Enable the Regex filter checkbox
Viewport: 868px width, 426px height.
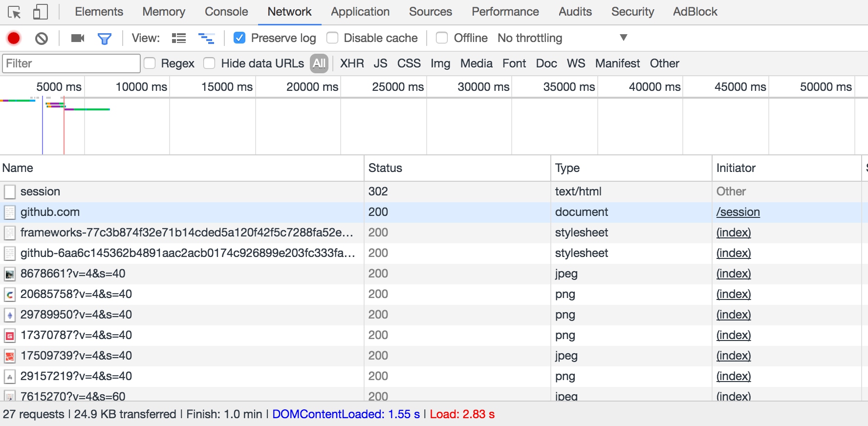click(x=150, y=64)
